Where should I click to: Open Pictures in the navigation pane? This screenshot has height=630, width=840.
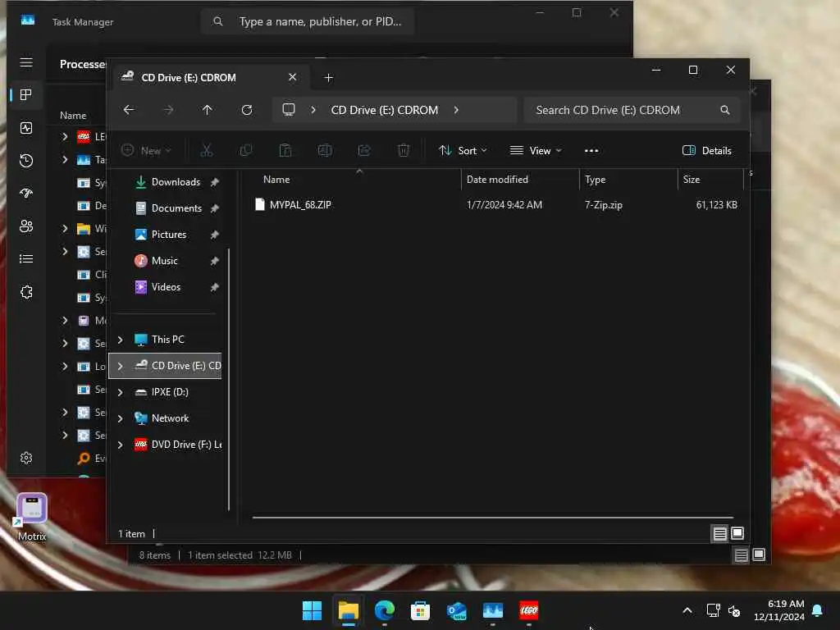coord(169,235)
